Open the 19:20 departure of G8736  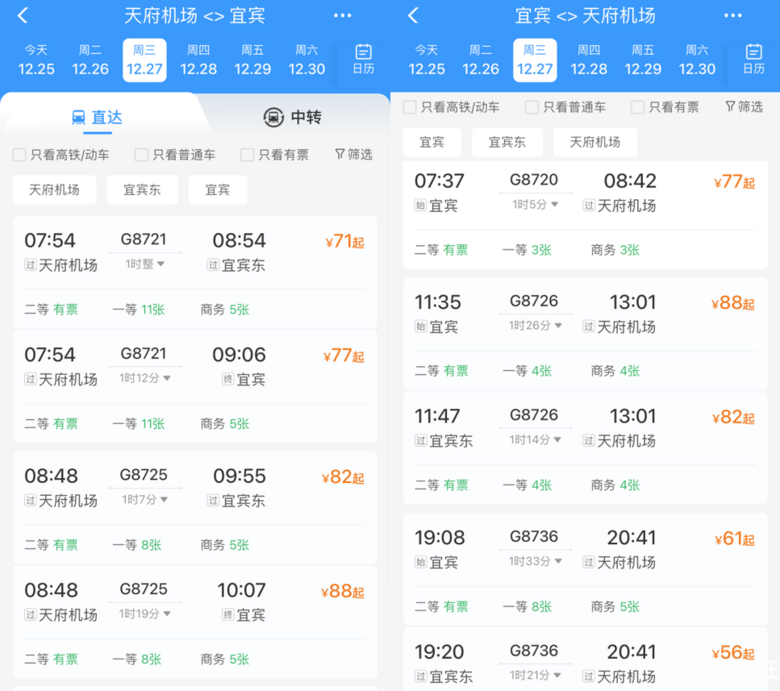click(439, 652)
